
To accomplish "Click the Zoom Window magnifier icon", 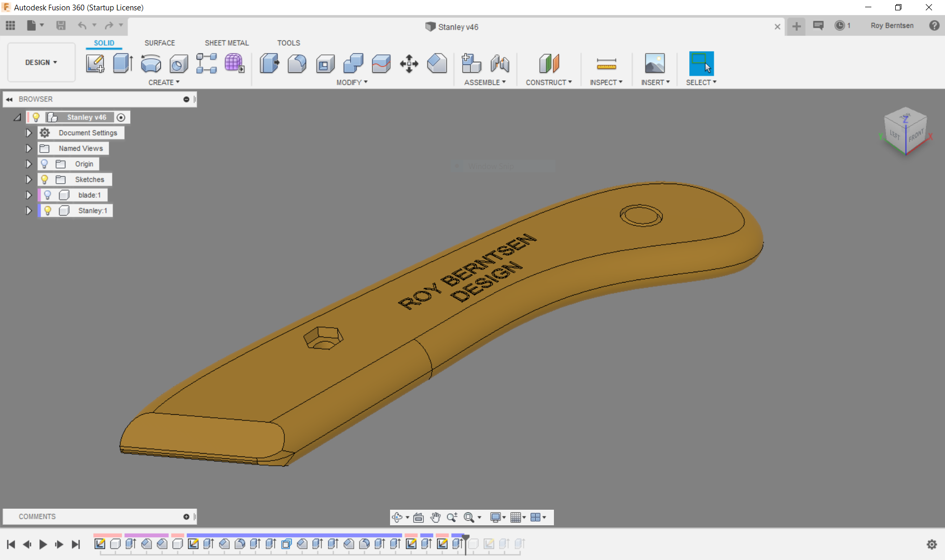I will (469, 517).
